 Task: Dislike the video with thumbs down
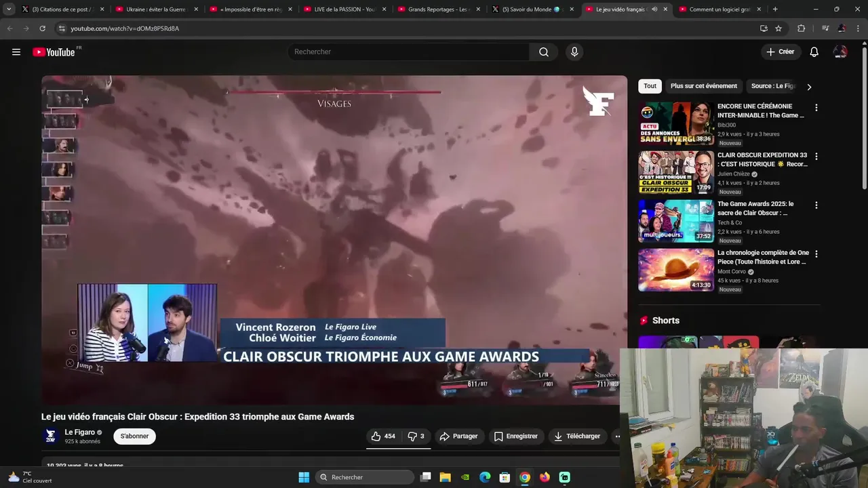click(416, 436)
